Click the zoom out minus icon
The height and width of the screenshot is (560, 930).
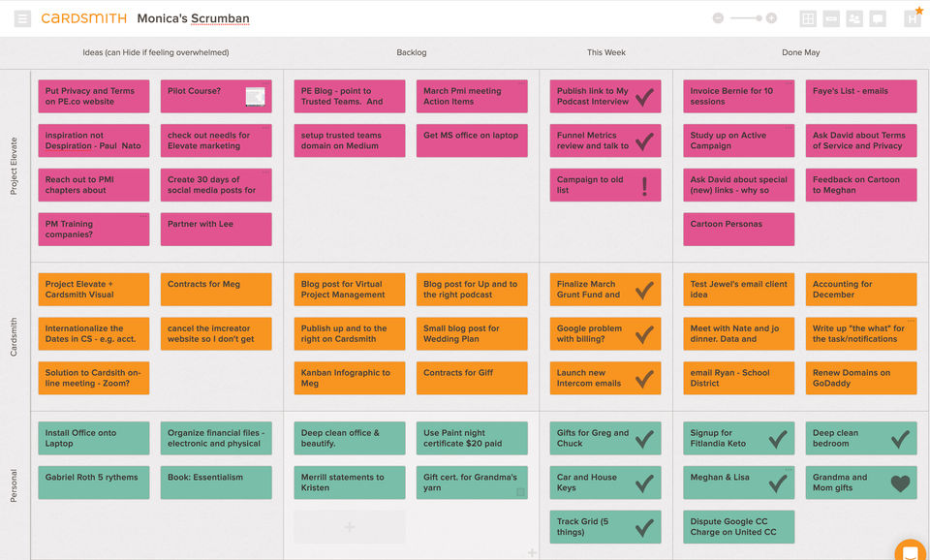(x=718, y=18)
